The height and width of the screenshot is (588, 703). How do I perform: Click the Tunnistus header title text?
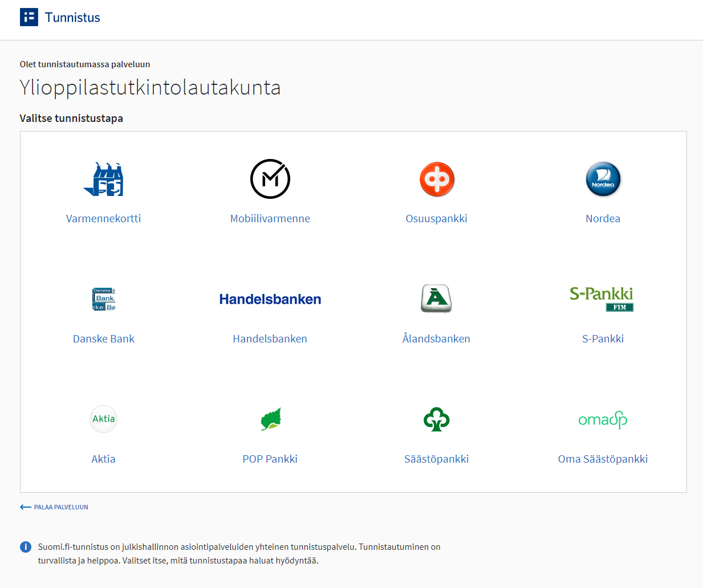(x=72, y=18)
